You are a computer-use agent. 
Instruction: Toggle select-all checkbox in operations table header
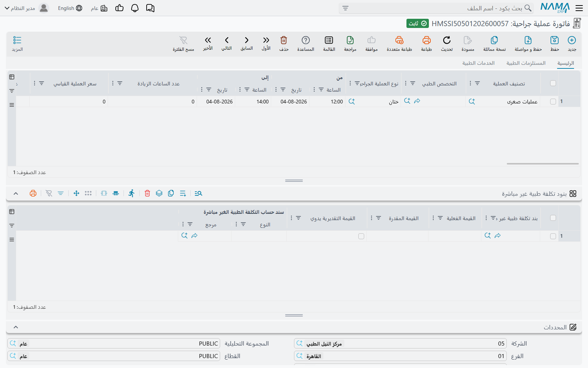[553, 83]
